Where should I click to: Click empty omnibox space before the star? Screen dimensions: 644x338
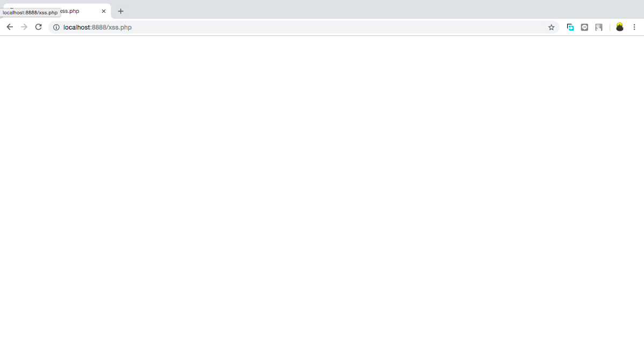[x=338, y=27]
